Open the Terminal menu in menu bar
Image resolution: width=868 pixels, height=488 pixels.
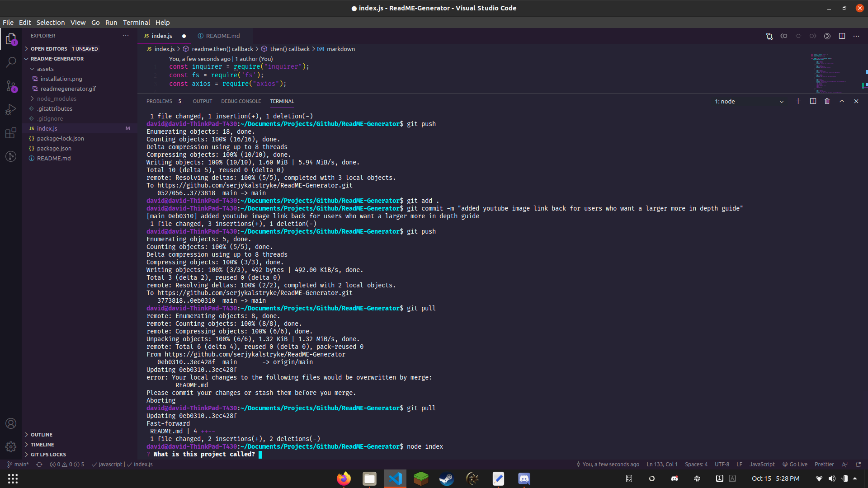(136, 23)
